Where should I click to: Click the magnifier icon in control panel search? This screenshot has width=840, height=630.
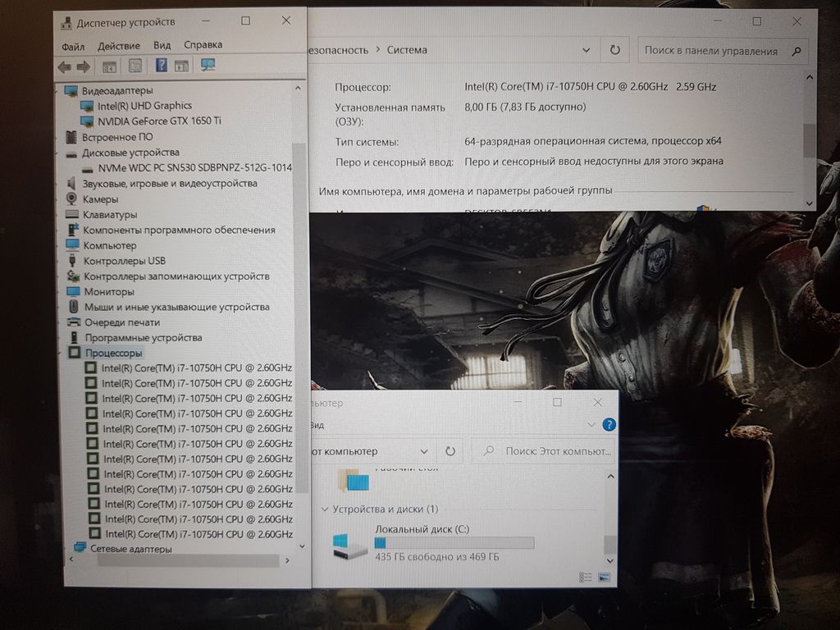(797, 51)
